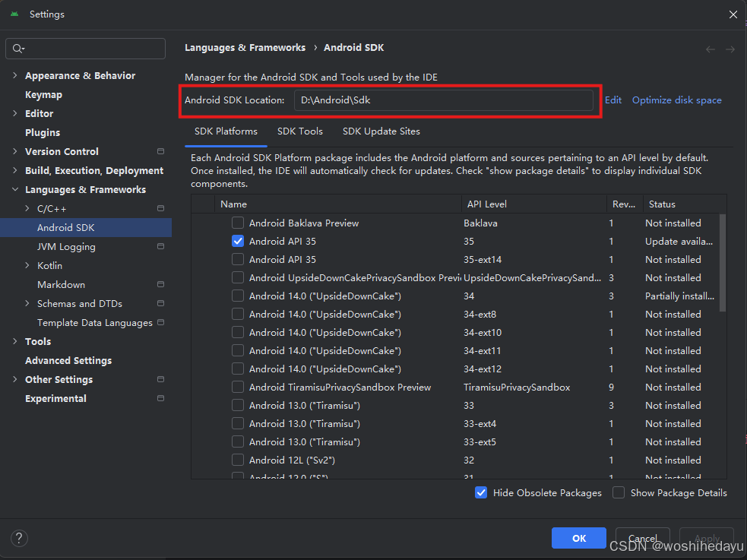Expand the Tools section arrow
The image size is (747, 560).
[x=14, y=341]
